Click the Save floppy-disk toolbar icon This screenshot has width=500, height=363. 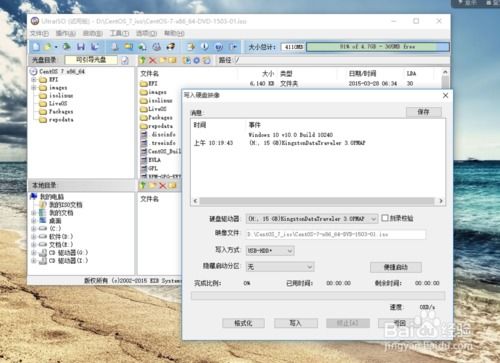(x=81, y=47)
